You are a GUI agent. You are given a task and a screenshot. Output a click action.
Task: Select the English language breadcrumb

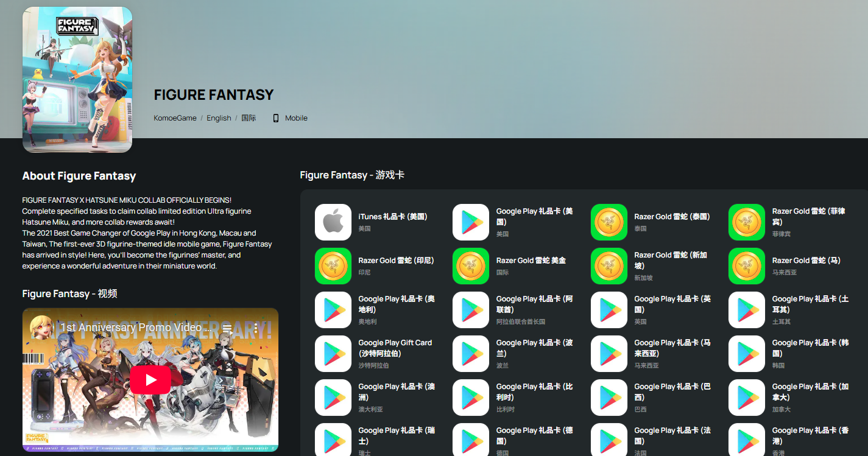[219, 118]
